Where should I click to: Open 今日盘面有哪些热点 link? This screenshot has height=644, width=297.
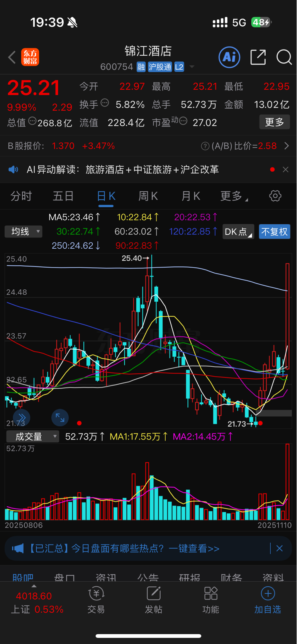(x=145, y=548)
